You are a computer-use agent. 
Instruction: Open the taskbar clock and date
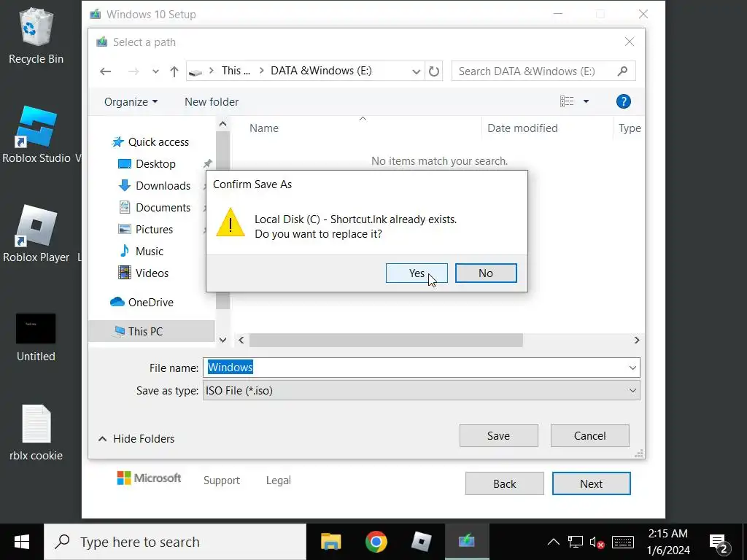667,542
